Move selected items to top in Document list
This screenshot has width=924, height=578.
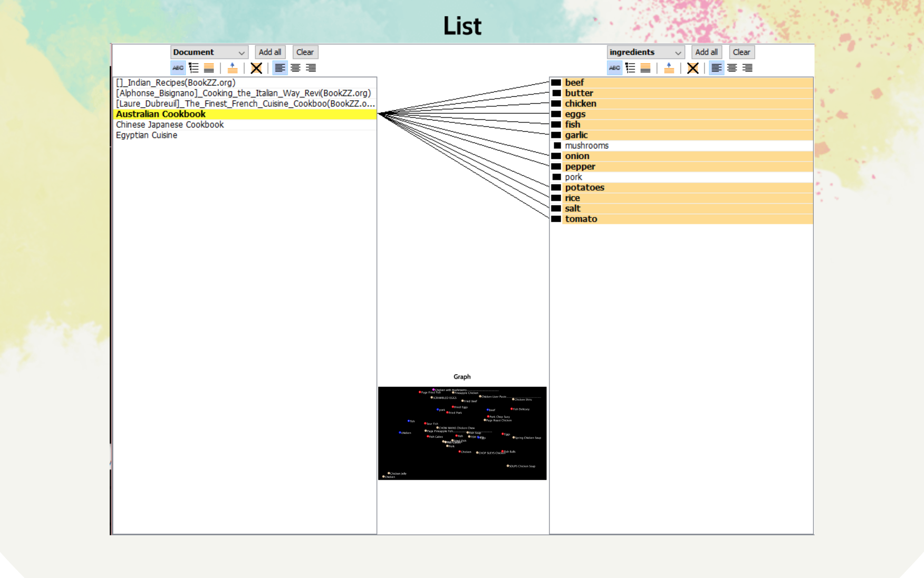coord(233,68)
